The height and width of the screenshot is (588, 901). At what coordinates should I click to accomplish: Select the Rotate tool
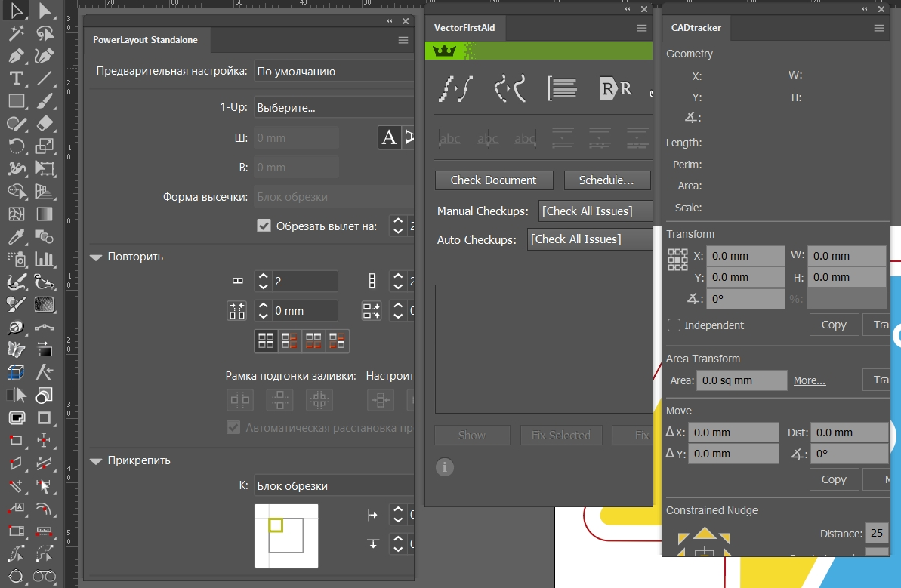tap(16, 146)
